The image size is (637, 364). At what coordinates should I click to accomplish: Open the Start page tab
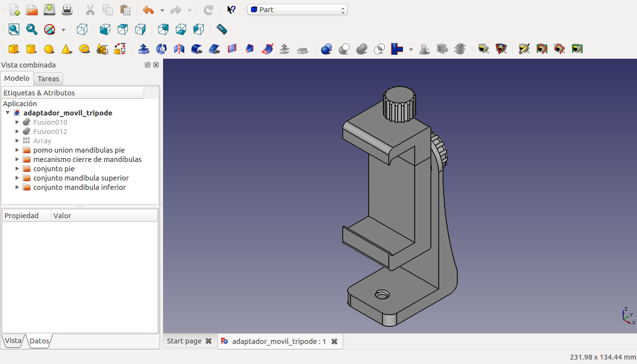tap(184, 341)
